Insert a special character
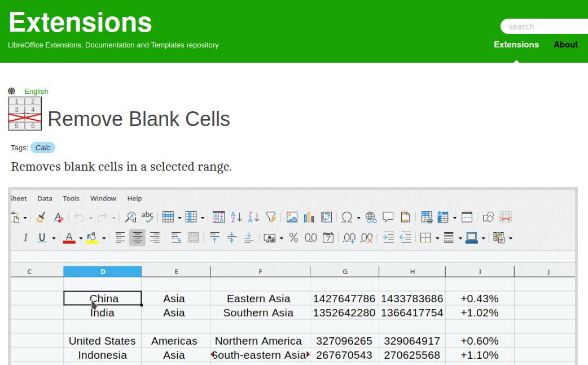Image resolution: width=588 pixels, height=365 pixels. tap(346, 217)
